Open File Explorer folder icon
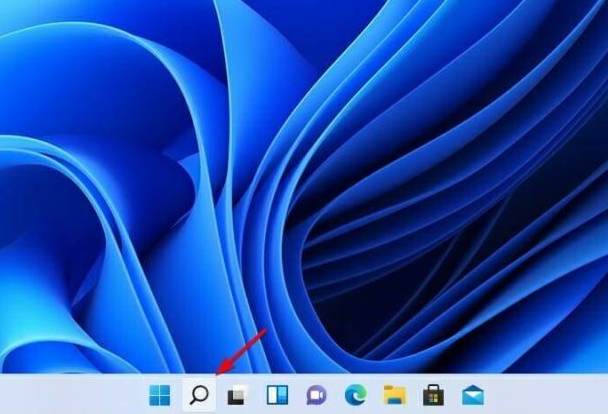Viewport: 608px width, 414px height. pos(394,394)
